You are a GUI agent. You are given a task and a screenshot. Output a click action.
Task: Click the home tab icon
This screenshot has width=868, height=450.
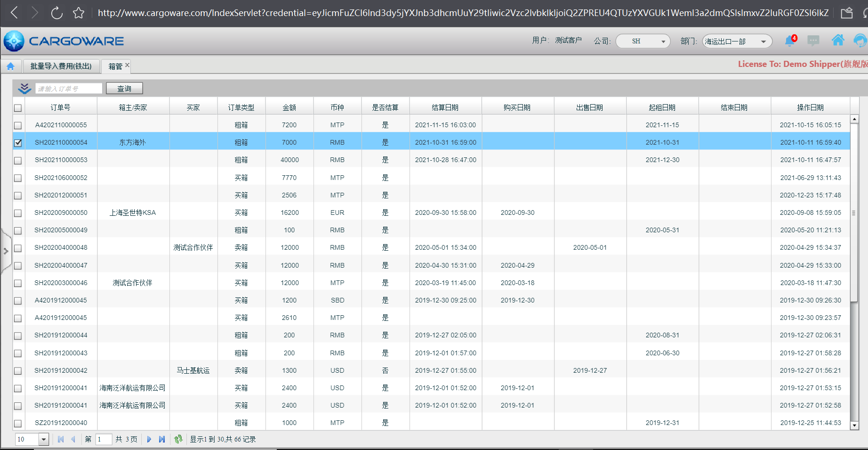pyautogui.click(x=10, y=66)
